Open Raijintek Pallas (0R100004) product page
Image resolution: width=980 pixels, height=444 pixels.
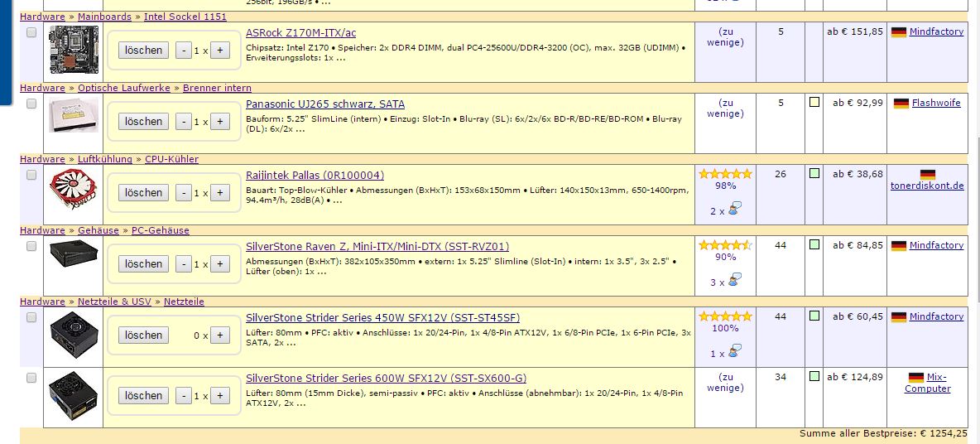[315, 175]
